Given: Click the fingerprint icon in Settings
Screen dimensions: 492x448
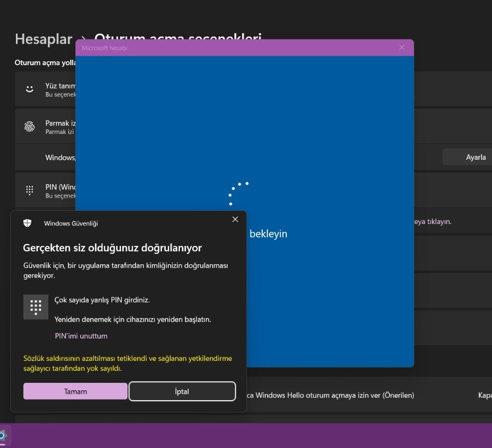Looking at the screenshot, I should point(29,127).
